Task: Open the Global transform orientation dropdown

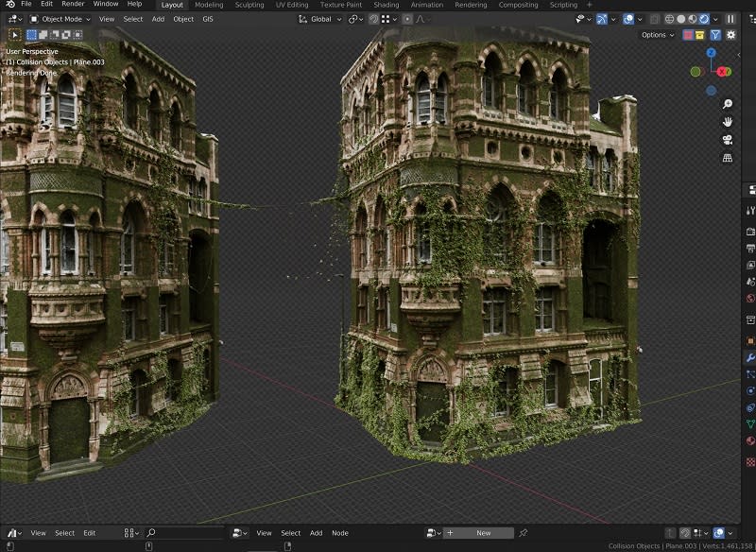Action: pos(319,19)
